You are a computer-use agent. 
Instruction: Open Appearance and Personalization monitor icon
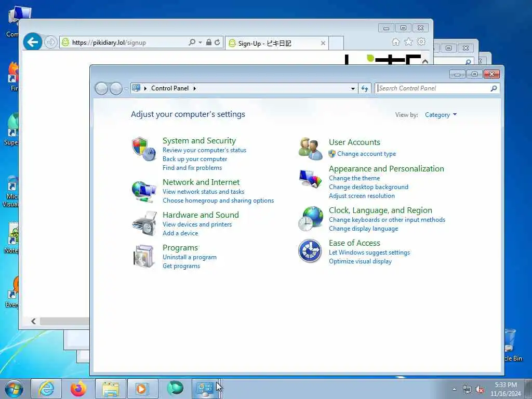click(311, 178)
